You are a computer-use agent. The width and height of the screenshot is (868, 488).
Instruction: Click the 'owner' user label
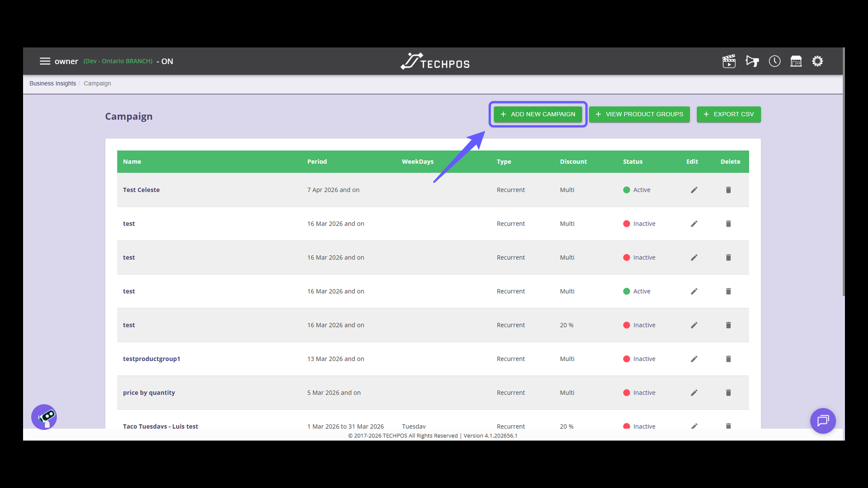pos(66,61)
